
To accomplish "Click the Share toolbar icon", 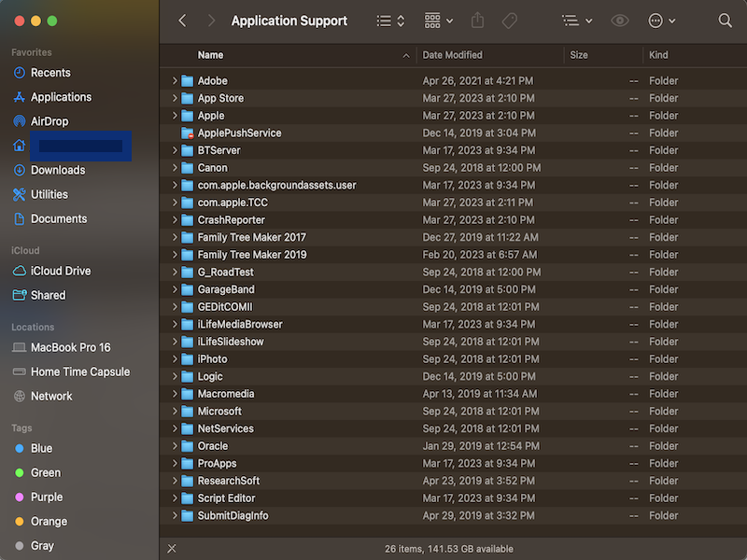I will click(x=477, y=21).
